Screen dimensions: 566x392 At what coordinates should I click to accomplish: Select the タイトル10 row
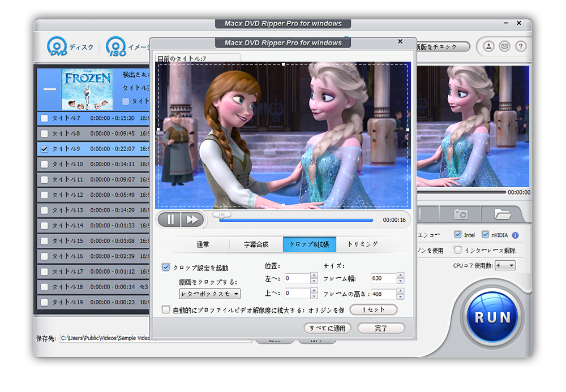click(93, 164)
